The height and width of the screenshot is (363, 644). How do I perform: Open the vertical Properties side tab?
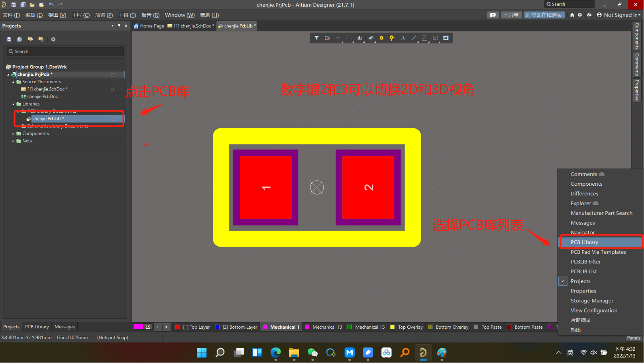click(x=637, y=90)
